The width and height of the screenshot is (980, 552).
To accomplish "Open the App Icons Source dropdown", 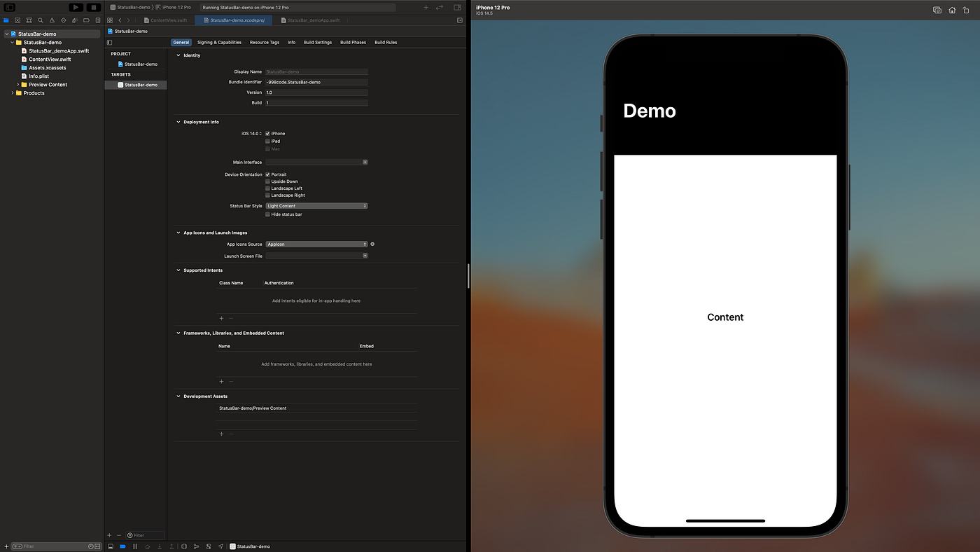I will [316, 244].
